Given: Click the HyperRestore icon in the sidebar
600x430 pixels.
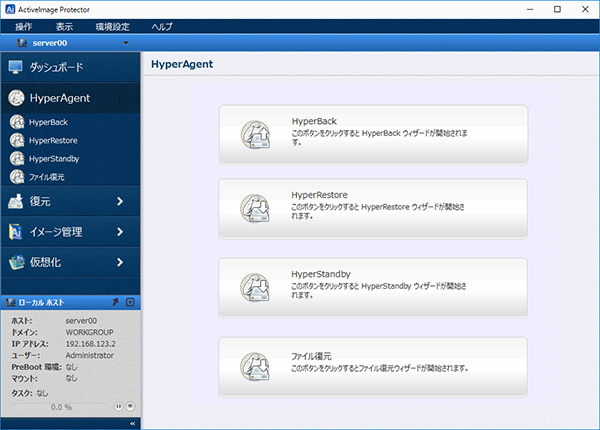Looking at the screenshot, I should [x=17, y=140].
